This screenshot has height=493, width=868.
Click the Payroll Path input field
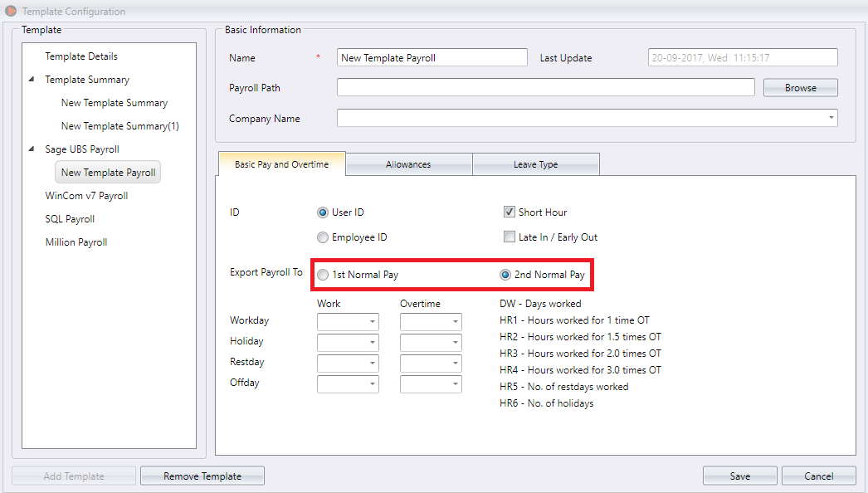[x=546, y=87]
